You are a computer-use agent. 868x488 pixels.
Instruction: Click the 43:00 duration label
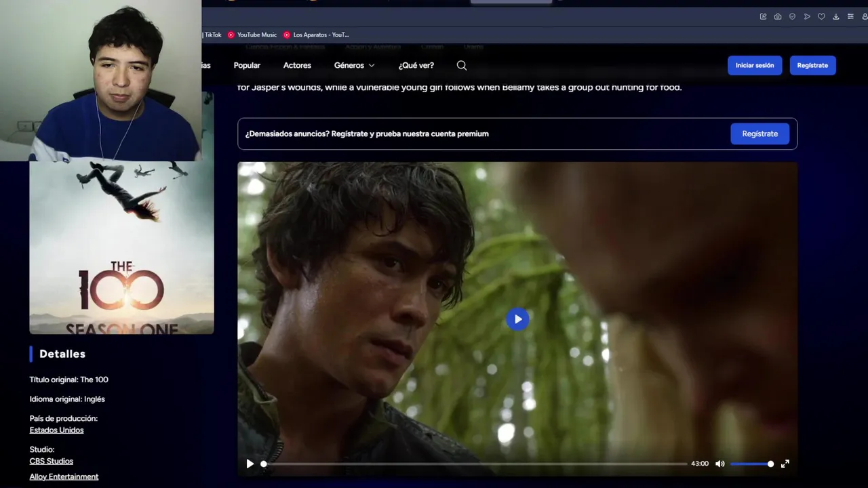pyautogui.click(x=700, y=464)
